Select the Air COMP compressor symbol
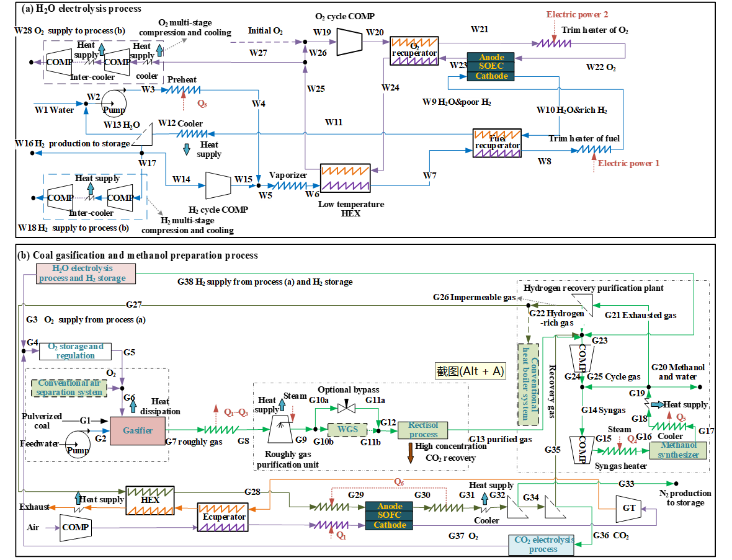The image size is (732, 560). click(x=76, y=527)
